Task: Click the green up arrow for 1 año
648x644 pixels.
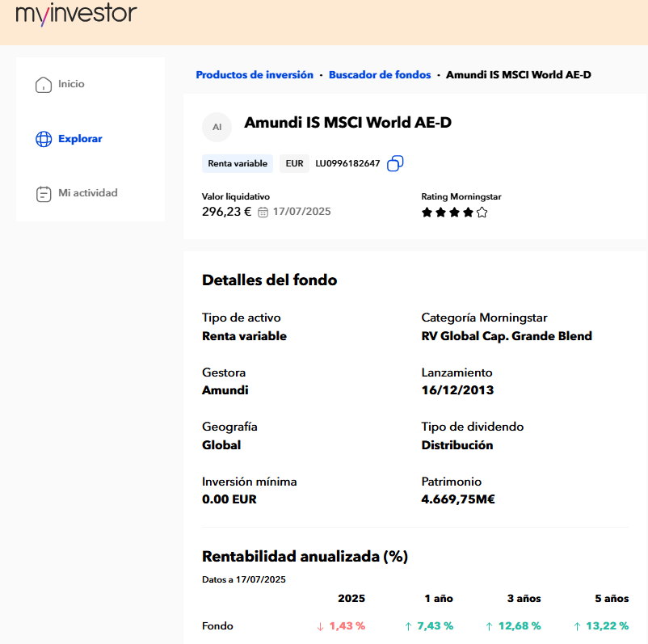Action: point(408,627)
